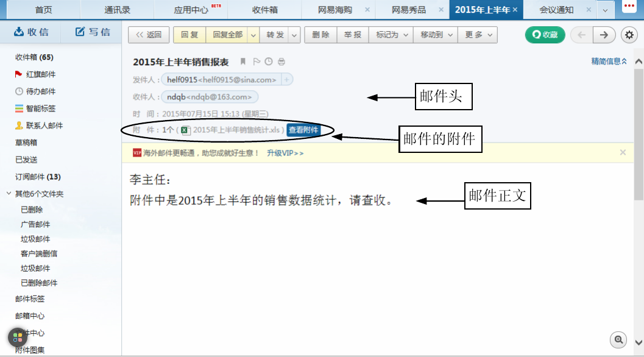Open mail settings gear icon
Screen dimensions: 644x357
pyautogui.click(x=629, y=35)
